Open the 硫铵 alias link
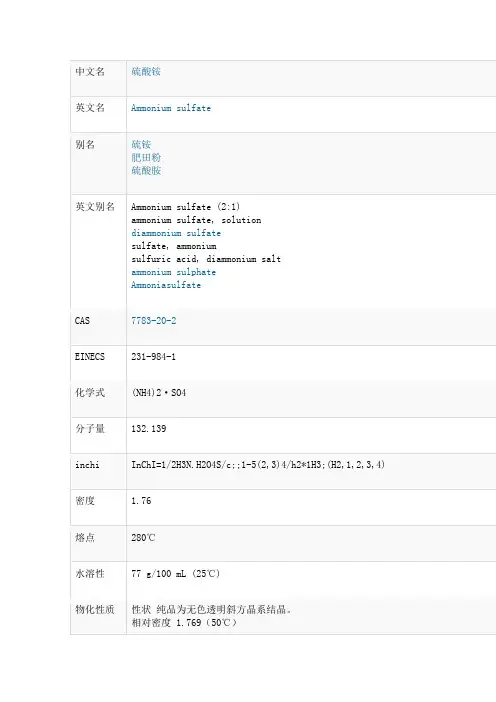Screen dimensions: 496x702 tap(141, 144)
